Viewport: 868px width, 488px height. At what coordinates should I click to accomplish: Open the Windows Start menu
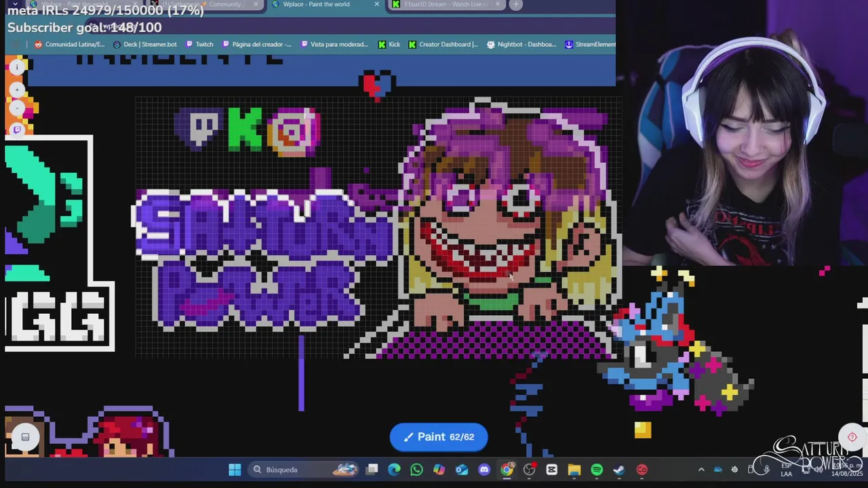pos(235,470)
